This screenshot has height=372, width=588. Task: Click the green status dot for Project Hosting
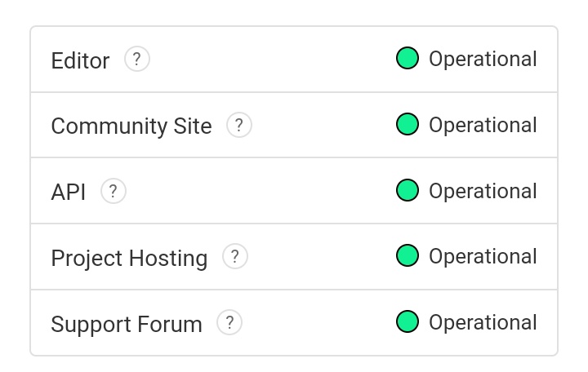click(408, 255)
